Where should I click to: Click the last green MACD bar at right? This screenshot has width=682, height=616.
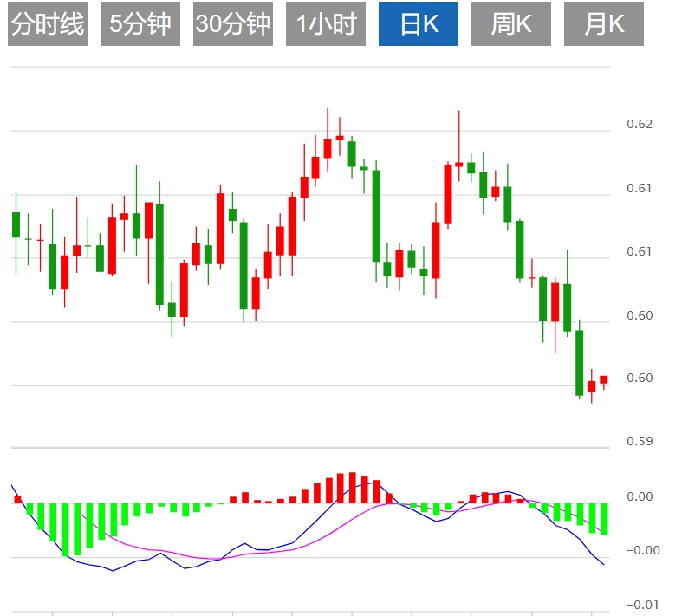604,518
